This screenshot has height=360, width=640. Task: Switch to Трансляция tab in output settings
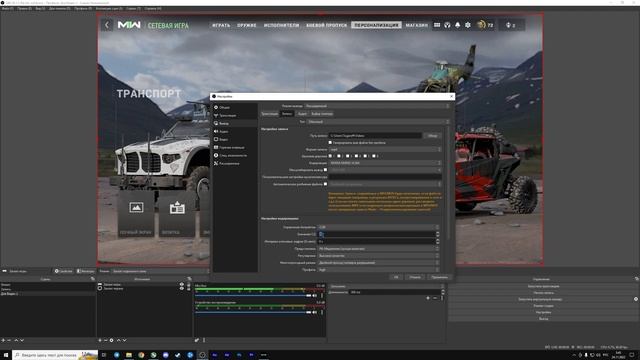269,114
